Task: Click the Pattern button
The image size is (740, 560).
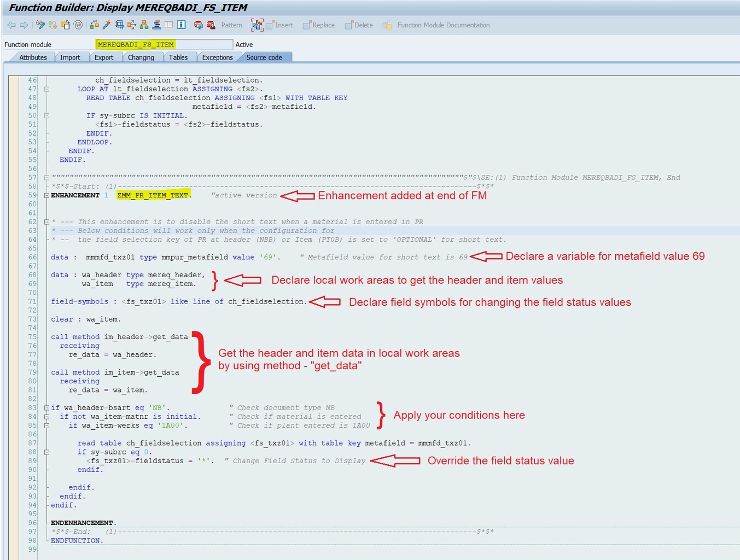Action: click(x=232, y=25)
